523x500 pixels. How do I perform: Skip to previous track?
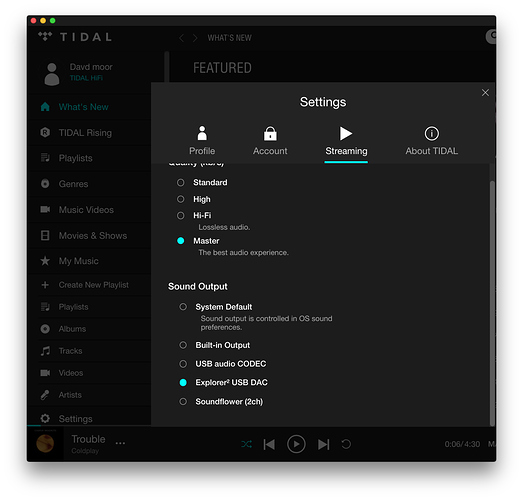pyautogui.click(x=269, y=444)
